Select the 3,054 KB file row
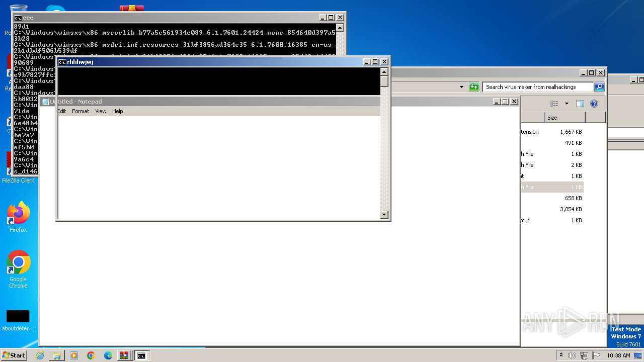This screenshot has width=644, height=362. pyautogui.click(x=552, y=209)
